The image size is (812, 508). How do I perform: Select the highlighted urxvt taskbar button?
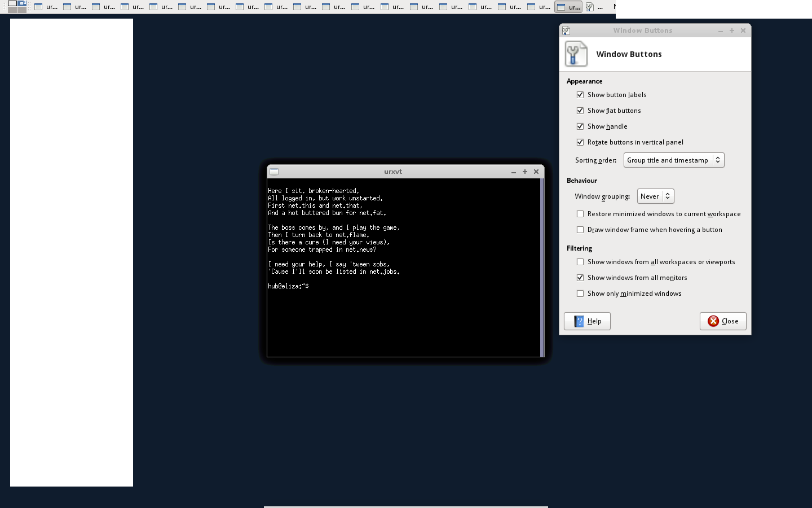pyautogui.click(x=568, y=7)
